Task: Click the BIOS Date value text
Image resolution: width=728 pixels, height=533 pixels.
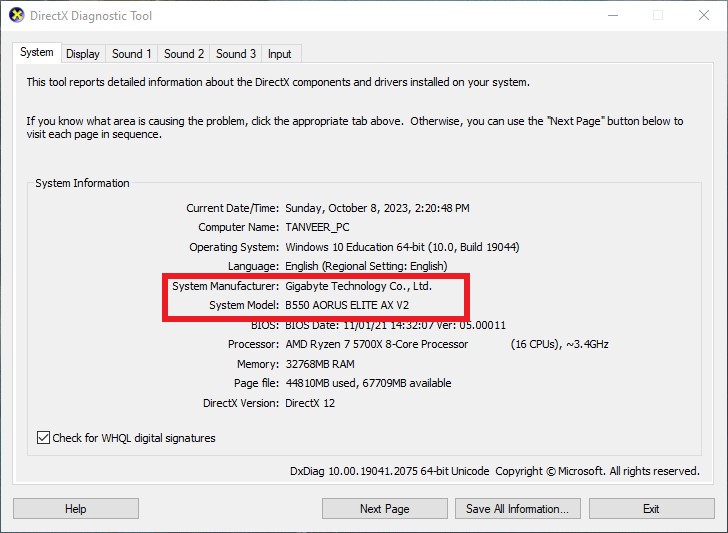Action: pyautogui.click(x=396, y=325)
